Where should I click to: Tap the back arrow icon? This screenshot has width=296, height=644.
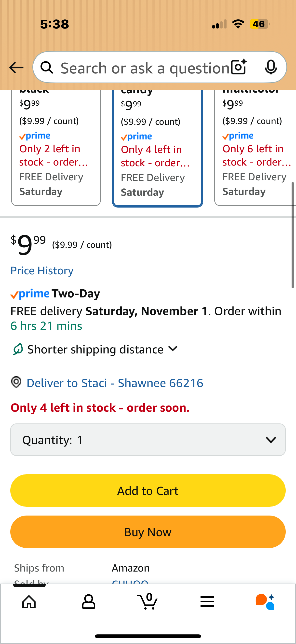[16, 68]
